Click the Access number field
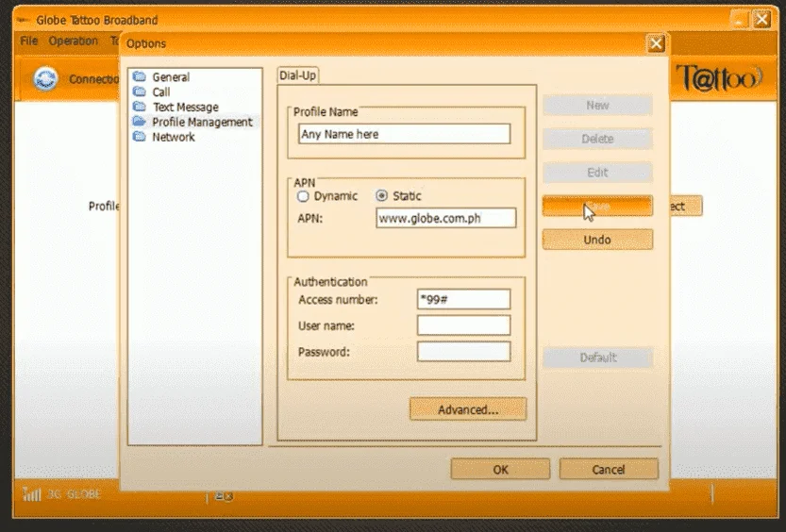 463,300
